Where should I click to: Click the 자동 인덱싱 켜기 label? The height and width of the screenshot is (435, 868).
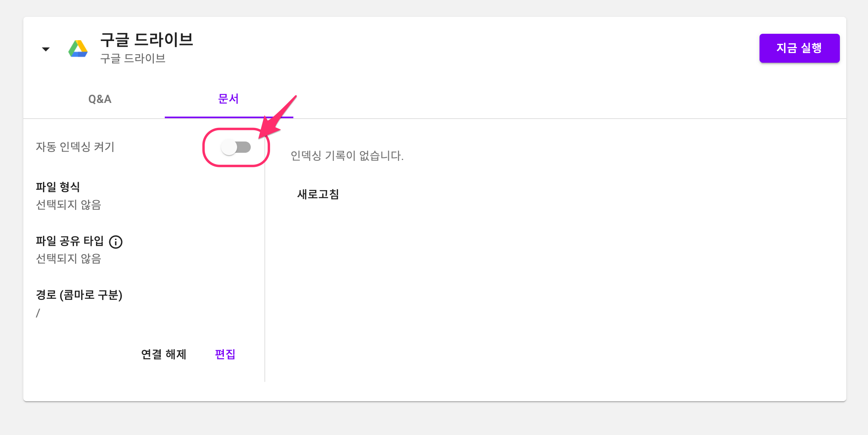pyautogui.click(x=75, y=147)
